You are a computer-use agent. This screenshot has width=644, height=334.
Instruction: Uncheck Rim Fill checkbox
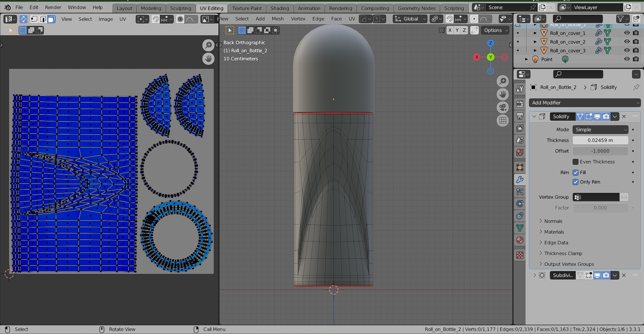pos(576,173)
